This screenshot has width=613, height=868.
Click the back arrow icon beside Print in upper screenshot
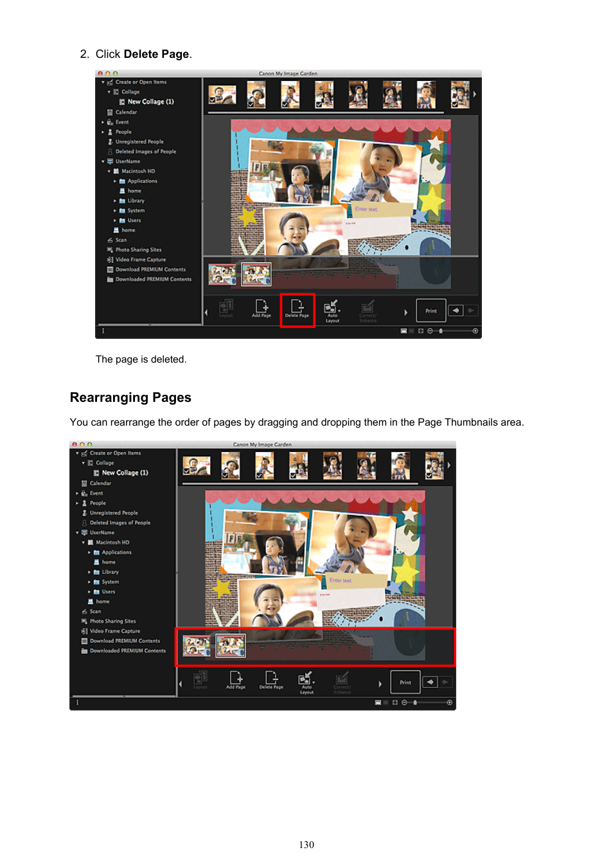coord(456,311)
